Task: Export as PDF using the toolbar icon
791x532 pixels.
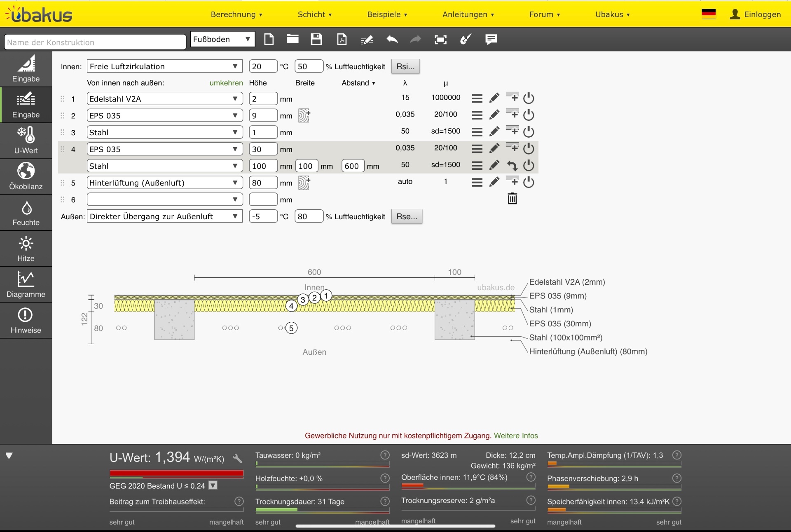Action: [342, 40]
